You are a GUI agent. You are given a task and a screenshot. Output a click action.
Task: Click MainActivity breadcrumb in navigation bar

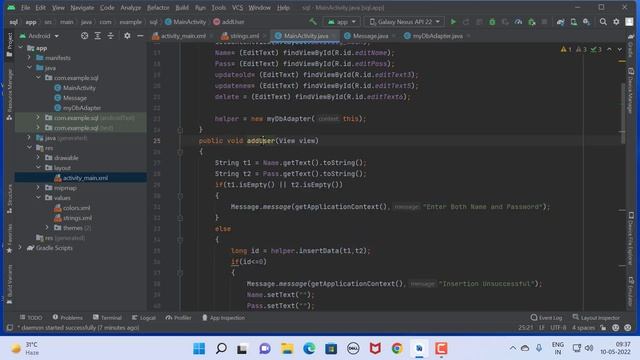coord(186,22)
